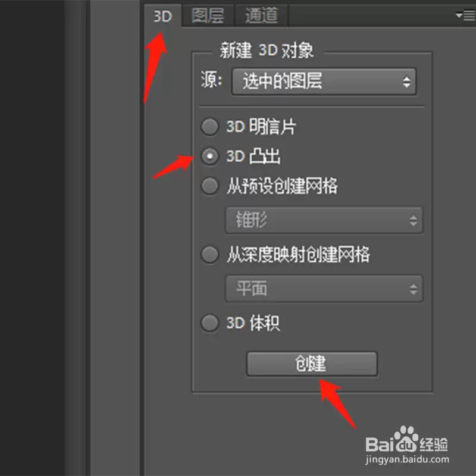Screen dimensions: 476x476
Task: Pick the 3D 体积 radio button
Action: (x=209, y=322)
